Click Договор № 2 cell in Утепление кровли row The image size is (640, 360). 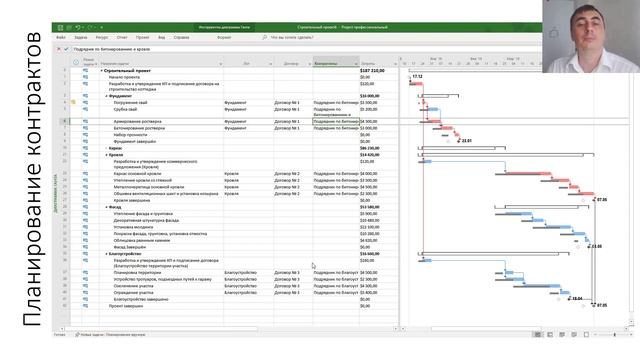293,180
